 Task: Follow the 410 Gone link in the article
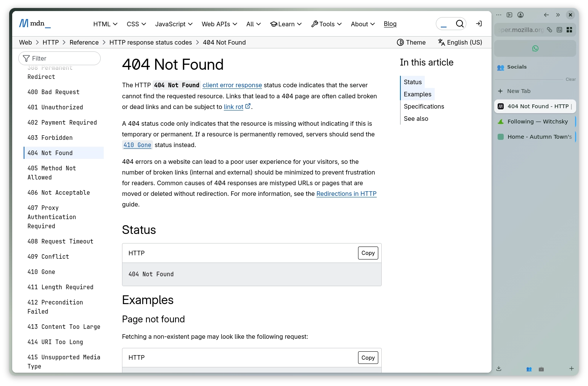click(x=137, y=145)
